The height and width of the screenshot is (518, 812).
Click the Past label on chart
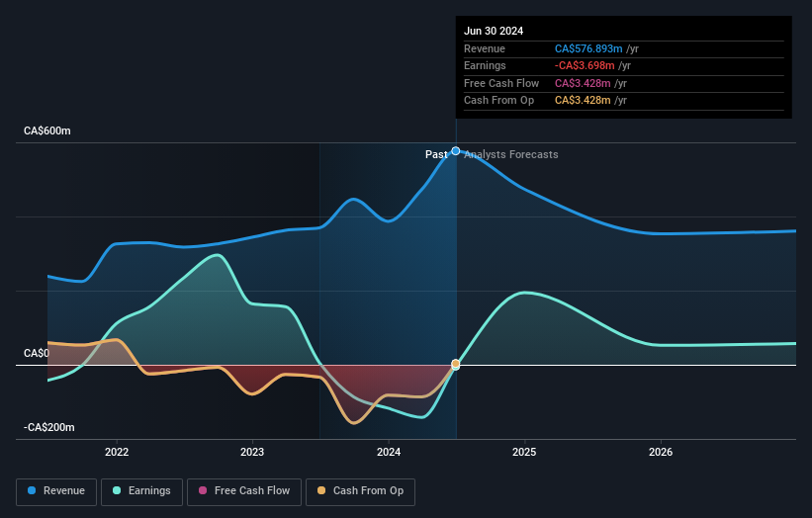(436, 155)
